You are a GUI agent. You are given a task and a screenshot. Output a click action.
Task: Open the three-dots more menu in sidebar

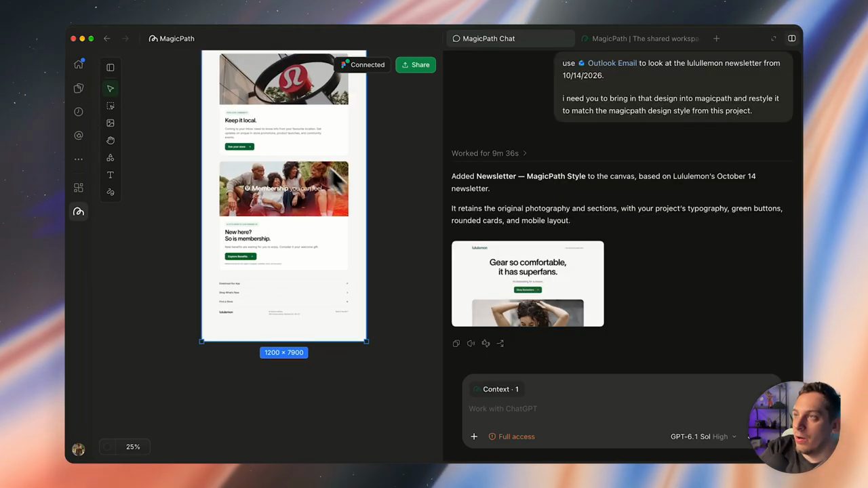pos(79,159)
